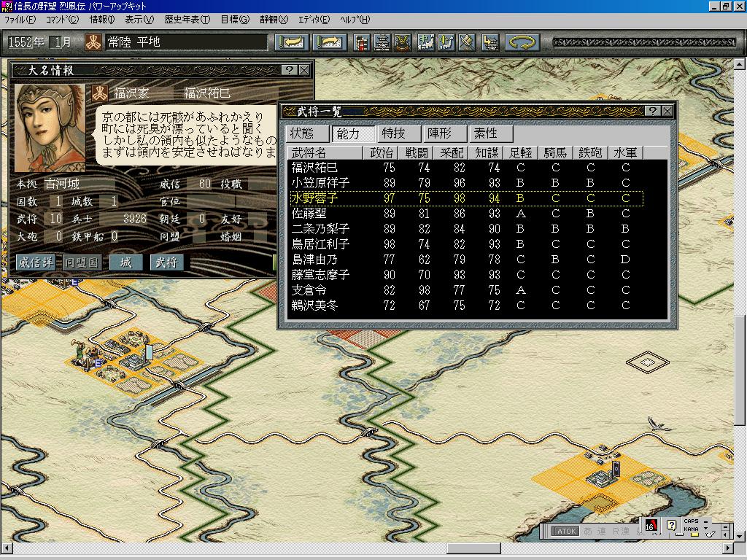This screenshot has height=560, width=747.
Task: Click the crossed flag toolbar icon
Action: pyautogui.click(x=467, y=42)
